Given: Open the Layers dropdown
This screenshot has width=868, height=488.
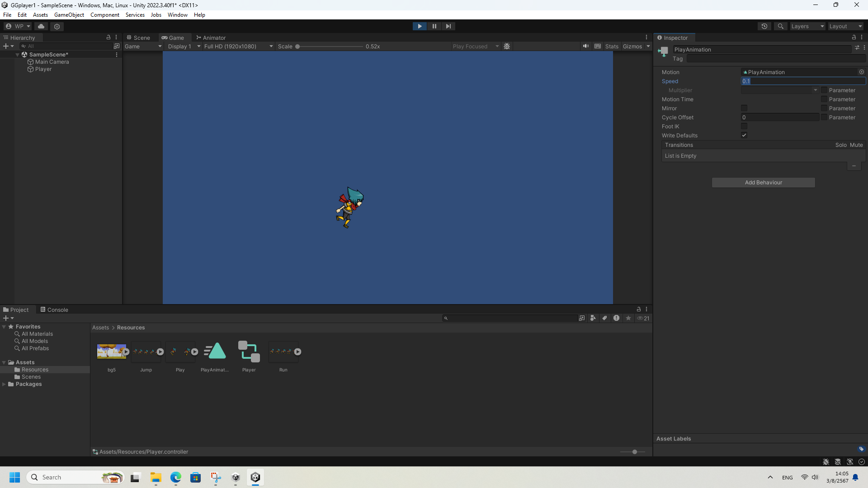Looking at the screenshot, I should (x=807, y=26).
